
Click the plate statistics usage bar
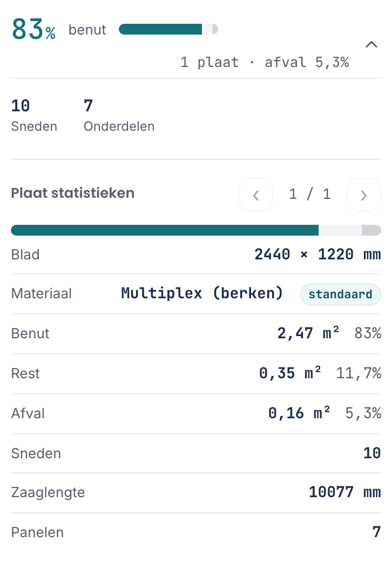coord(196,230)
